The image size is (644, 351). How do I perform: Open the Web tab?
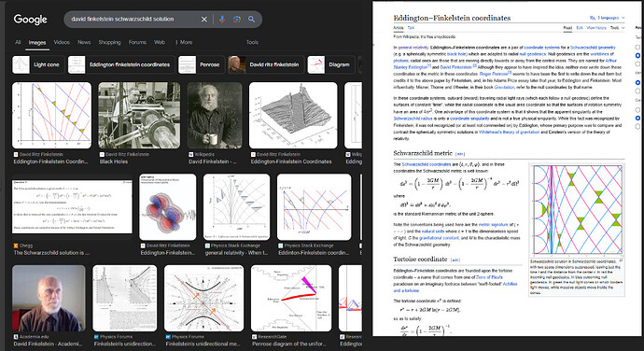point(160,42)
